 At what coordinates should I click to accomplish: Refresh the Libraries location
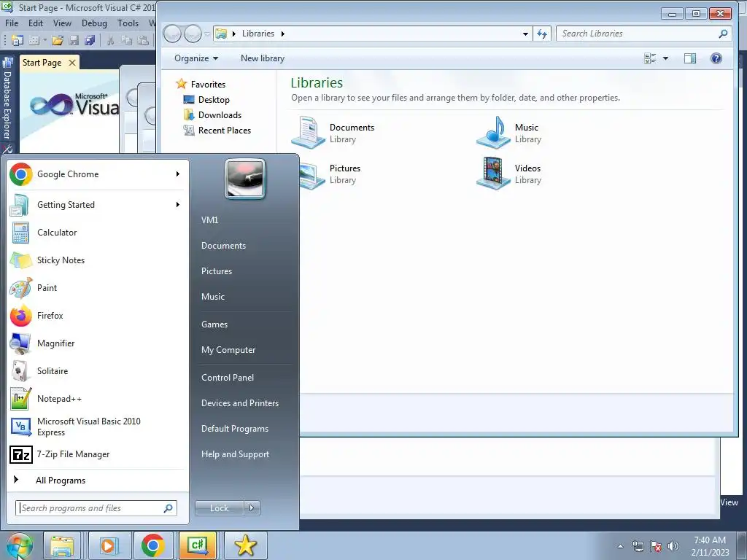pos(542,34)
